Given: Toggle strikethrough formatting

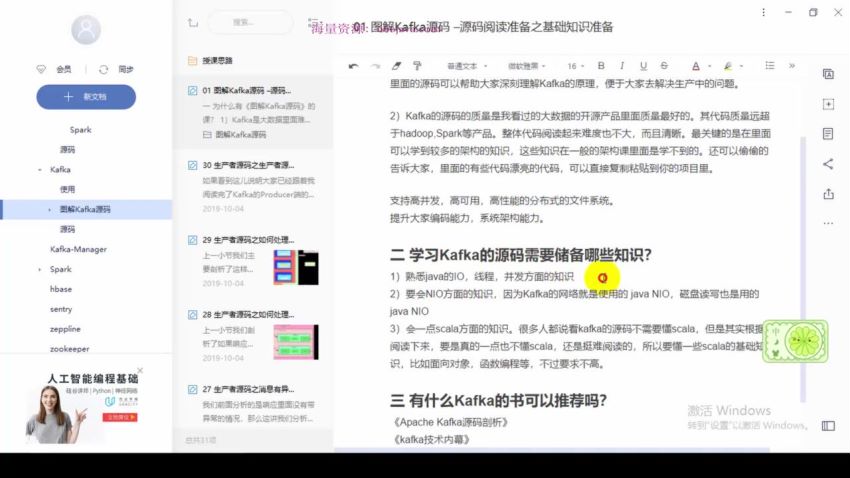Looking at the screenshot, I should pos(664,66).
